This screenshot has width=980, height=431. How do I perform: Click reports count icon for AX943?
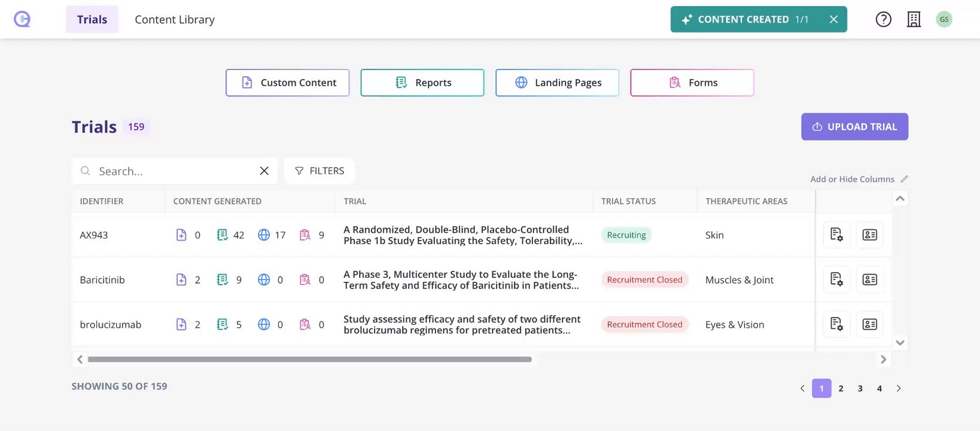[x=222, y=235]
